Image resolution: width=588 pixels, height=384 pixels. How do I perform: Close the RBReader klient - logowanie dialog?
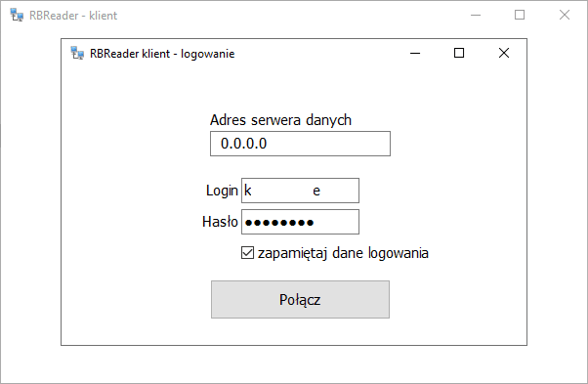[x=504, y=53]
